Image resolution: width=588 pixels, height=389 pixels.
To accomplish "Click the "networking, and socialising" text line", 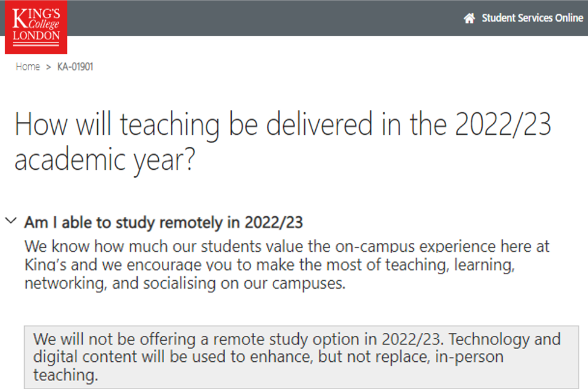I will (185, 283).
